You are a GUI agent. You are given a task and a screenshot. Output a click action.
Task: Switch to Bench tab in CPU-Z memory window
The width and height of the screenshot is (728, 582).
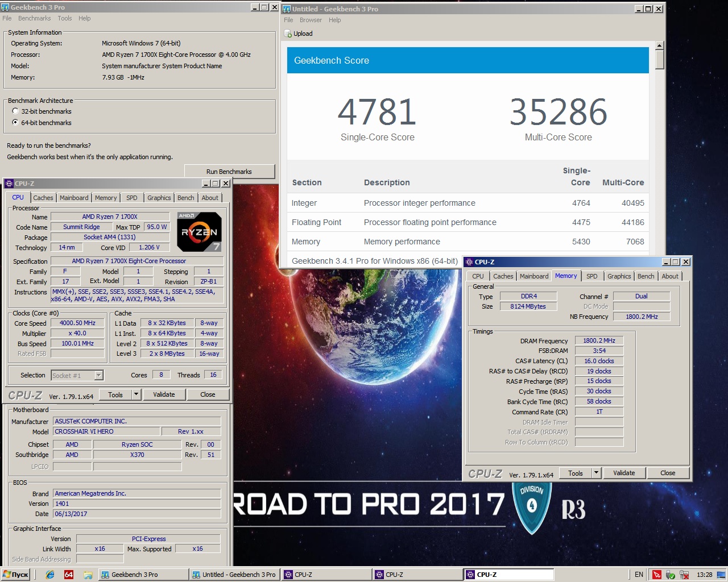646,276
